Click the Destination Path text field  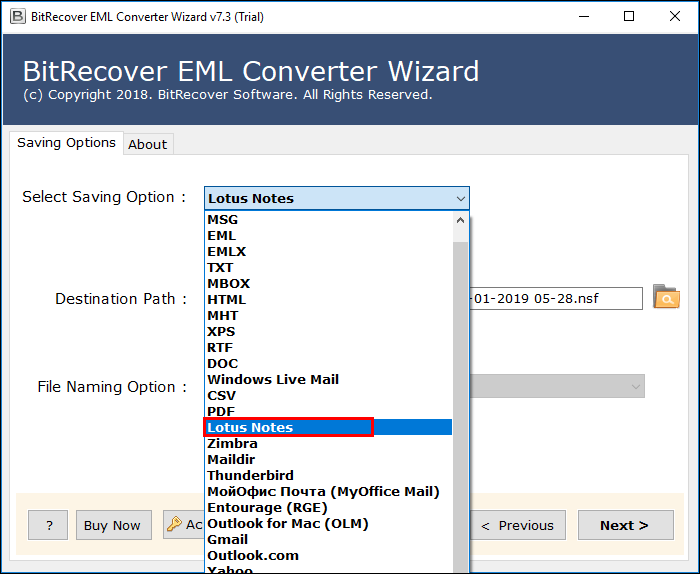point(556,299)
